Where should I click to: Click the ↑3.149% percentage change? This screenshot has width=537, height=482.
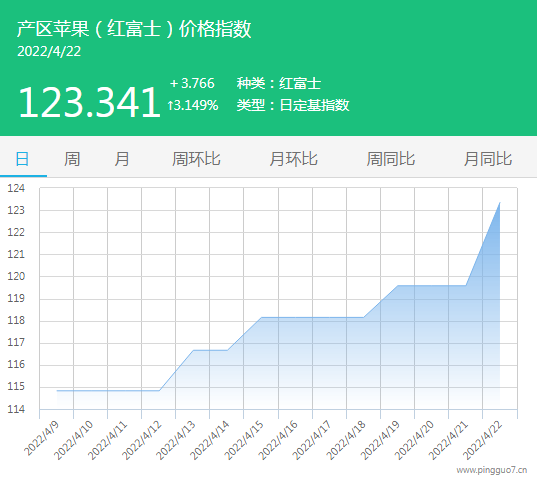click(x=193, y=105)
